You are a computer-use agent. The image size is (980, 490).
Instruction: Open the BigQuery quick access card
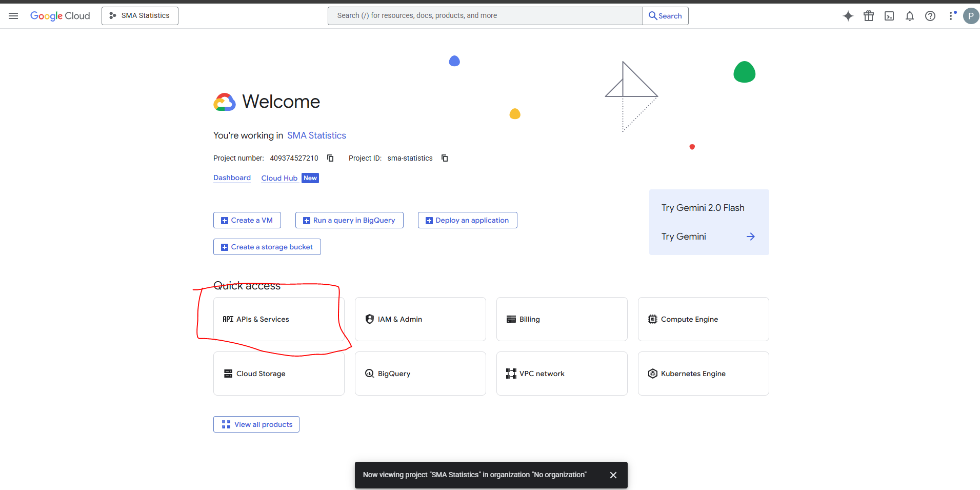[421, 374]
